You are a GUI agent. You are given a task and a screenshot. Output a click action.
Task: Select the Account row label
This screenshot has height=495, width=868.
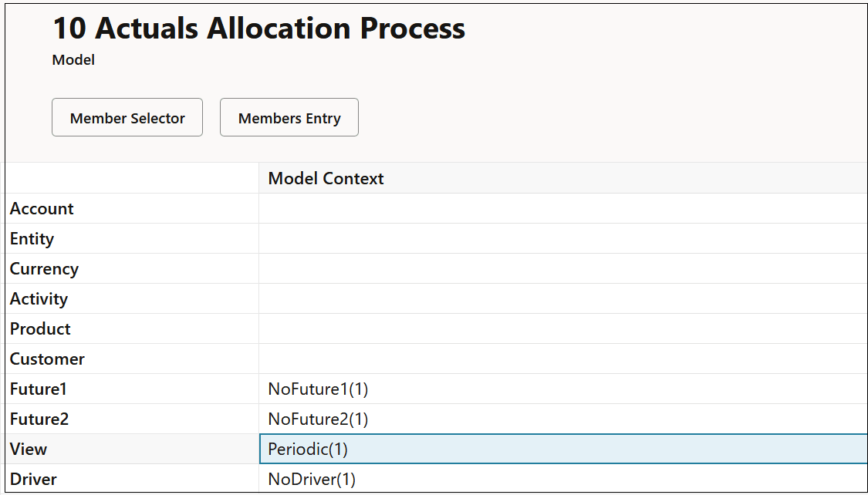tap(42, 208)
